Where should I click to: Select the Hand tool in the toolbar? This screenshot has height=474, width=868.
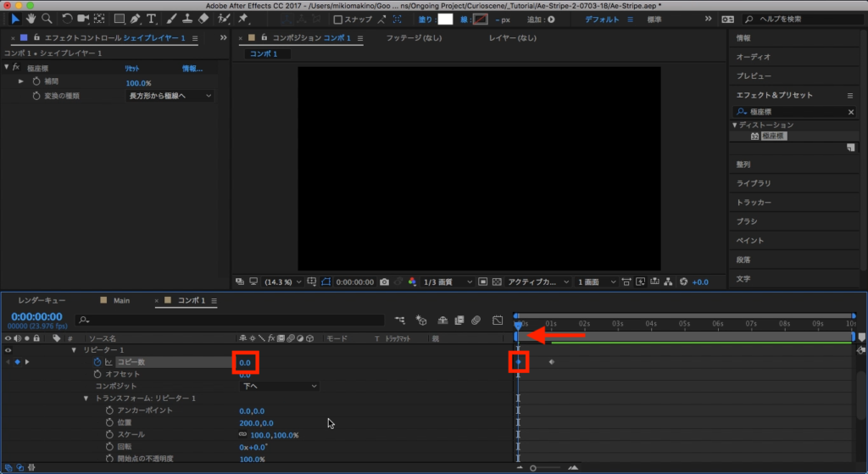pyautogui.click(x=31, y=19)
